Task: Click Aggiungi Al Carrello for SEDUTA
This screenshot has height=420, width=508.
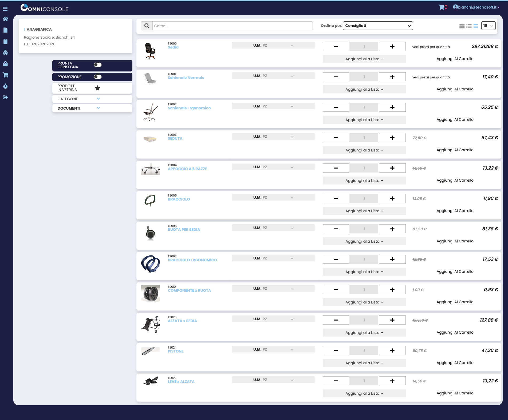Action: 455,150
